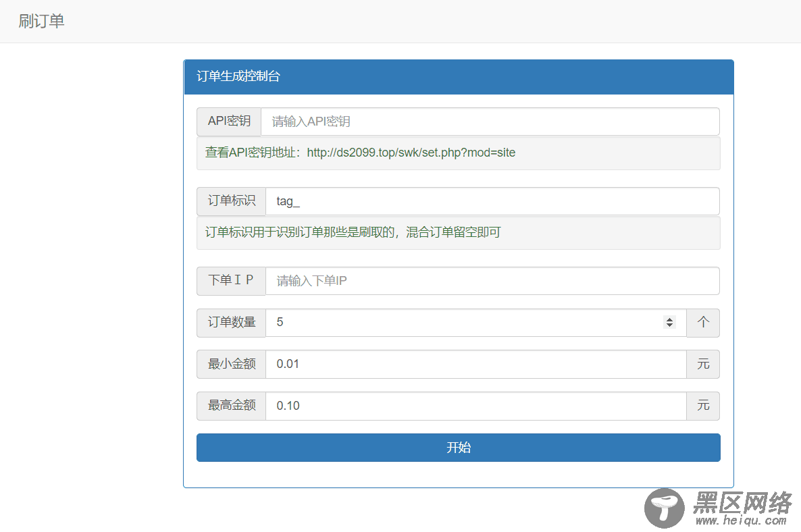Click the 刷订单 page title
This screenshot has height=532, width=801.
pos(41,21)
